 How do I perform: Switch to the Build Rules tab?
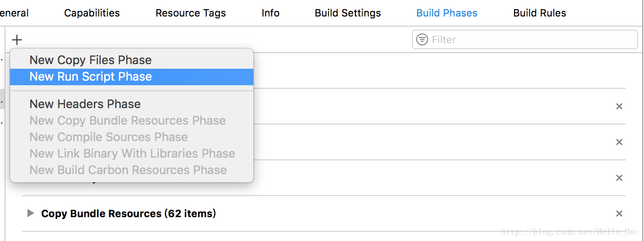point(540,13)
